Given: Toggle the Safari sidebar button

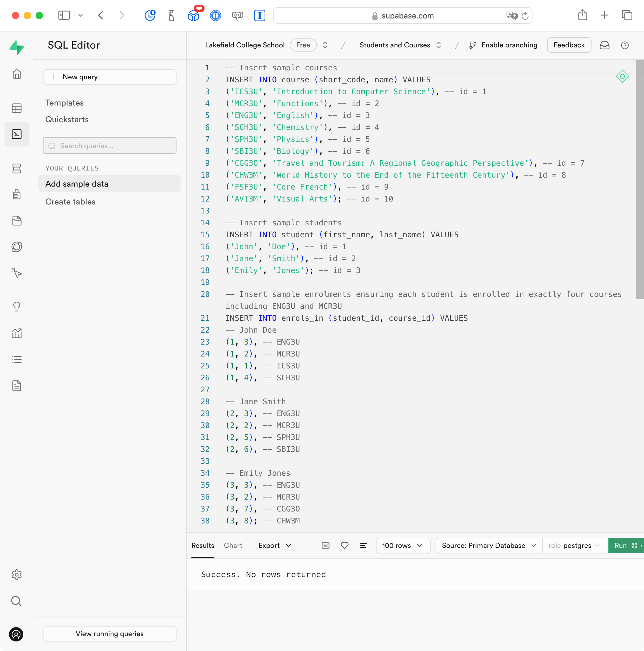Looking at the screenshot, I should [64, 15].
